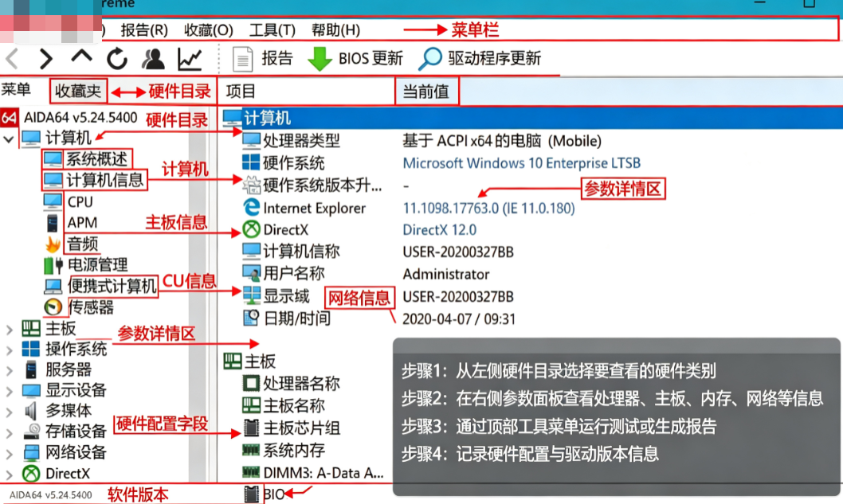Open the graph chart toolbar icon

coord(190,59)
